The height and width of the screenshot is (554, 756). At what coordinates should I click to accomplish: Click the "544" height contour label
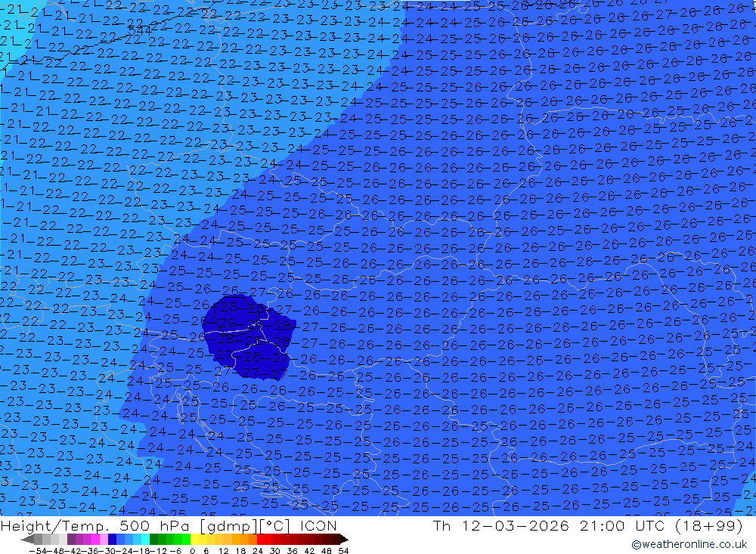click(139, 31)
